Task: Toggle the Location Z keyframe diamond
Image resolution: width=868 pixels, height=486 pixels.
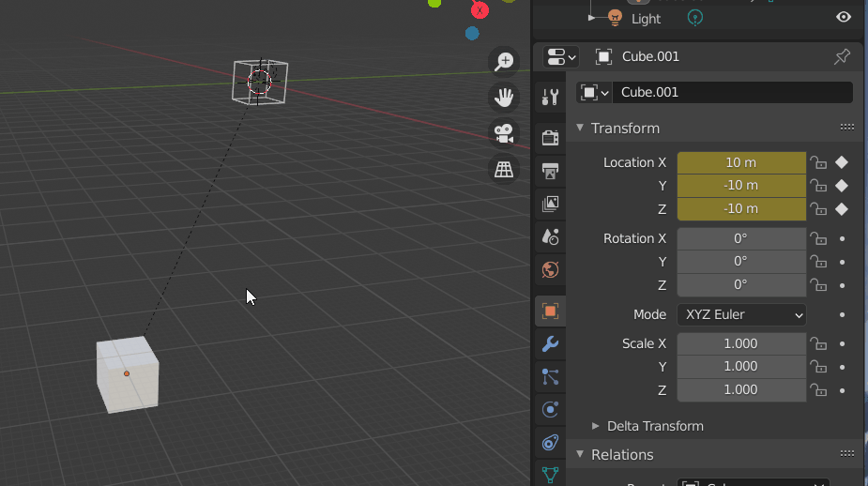Action: pyautogui.click(x=842, y=209)
